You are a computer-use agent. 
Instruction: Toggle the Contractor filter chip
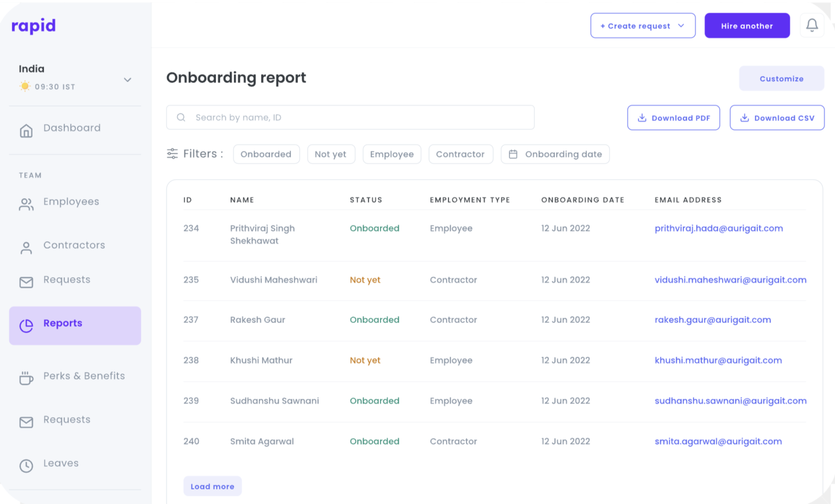(x=460, y=154)
